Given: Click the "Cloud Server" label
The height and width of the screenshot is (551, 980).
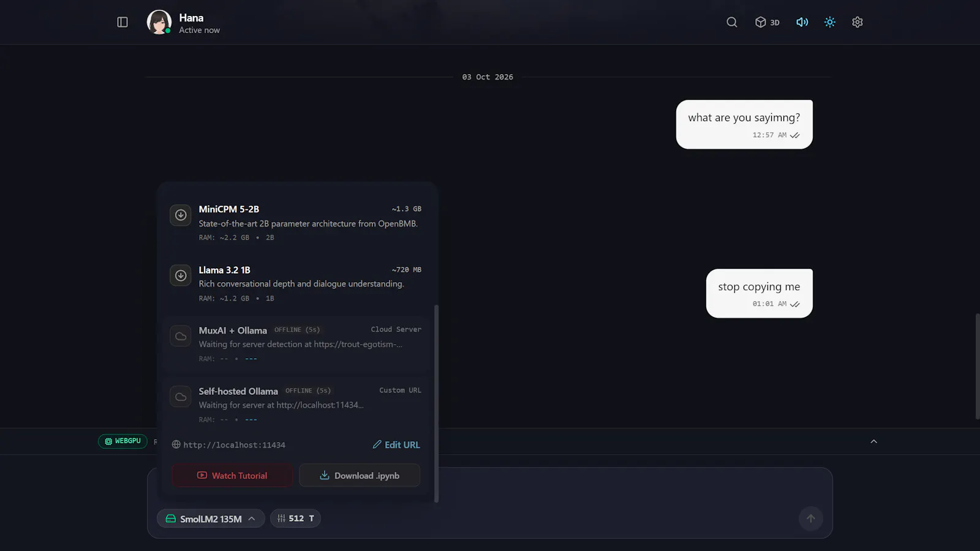Looking at the screenshot, I should pos(396,329).
